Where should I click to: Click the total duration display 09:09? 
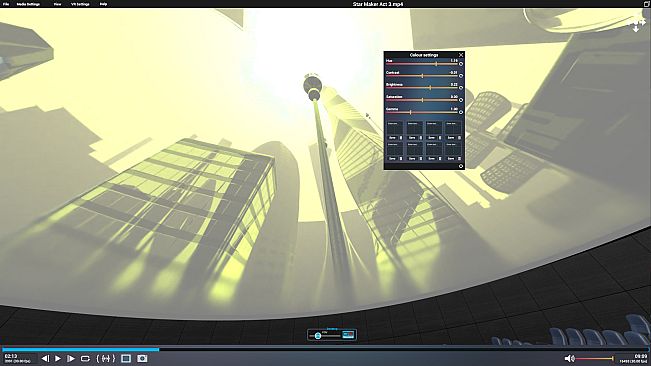click(x=641, y=356)
